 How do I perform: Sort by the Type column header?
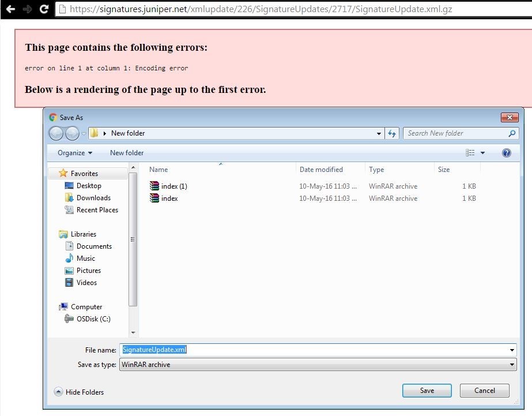pyautogui.click(x=376, y=170)
